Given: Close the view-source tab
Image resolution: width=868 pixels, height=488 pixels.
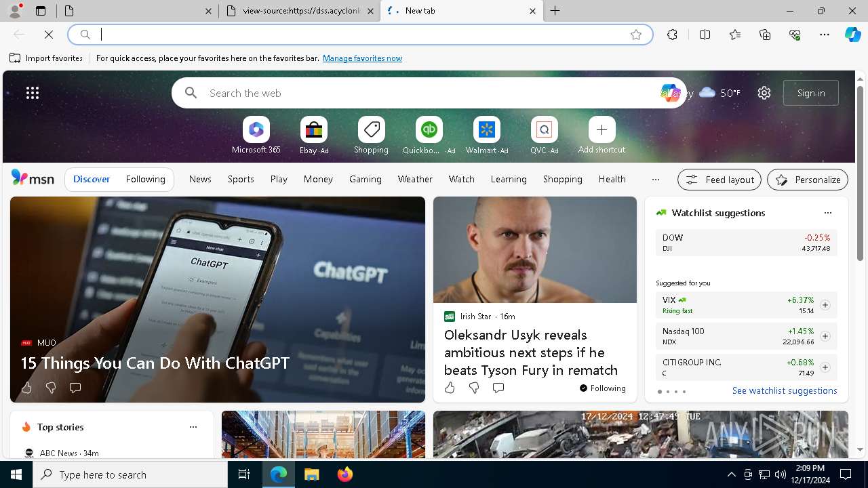Looking at the screenshot, I should pos(371,11).
